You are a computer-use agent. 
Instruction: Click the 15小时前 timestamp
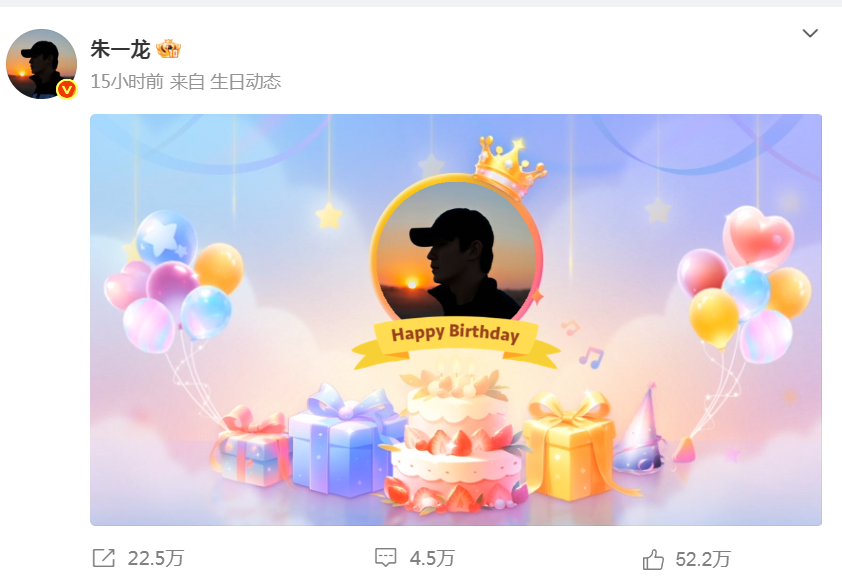(127, 82)
